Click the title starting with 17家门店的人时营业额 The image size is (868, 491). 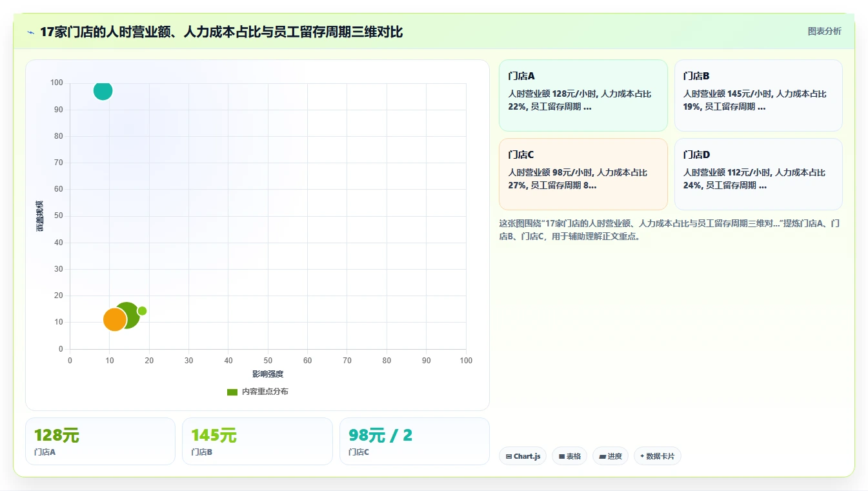(x=221, y=32)
